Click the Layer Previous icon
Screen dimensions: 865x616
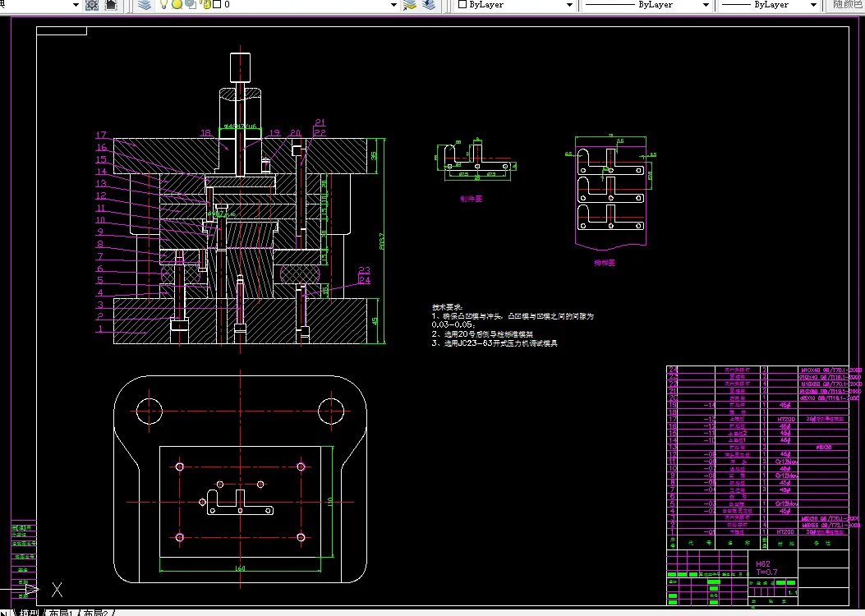click(x=429, y=5)
